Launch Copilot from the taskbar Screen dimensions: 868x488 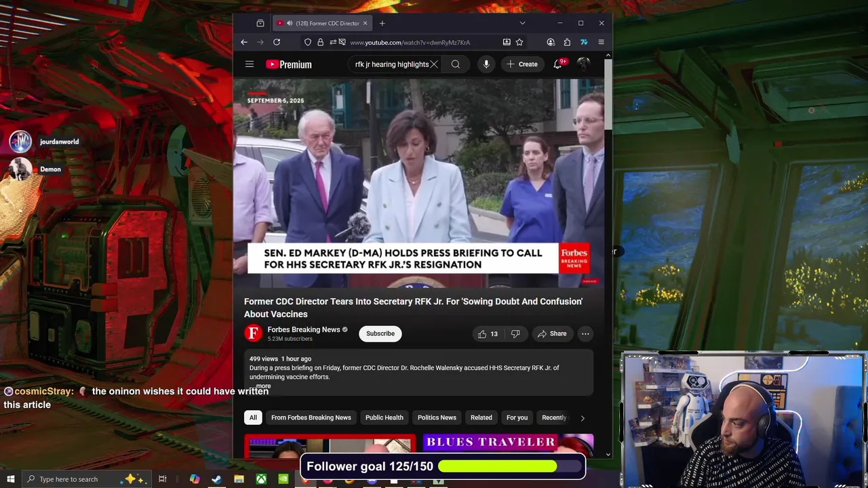click(195, 479)
